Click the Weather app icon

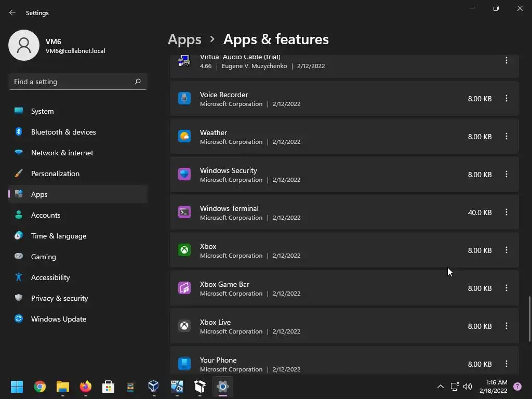tap(184, 137)
